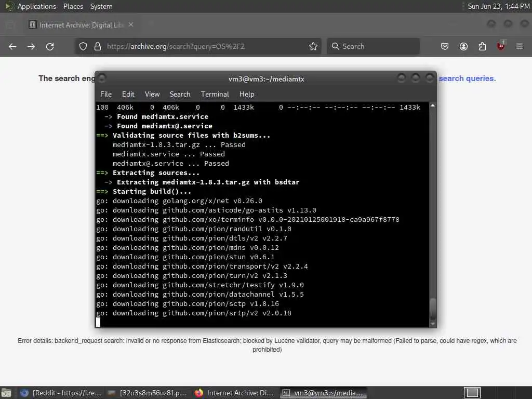
Task: Click the show desktop taskbar icon
Action: (6, 393)
